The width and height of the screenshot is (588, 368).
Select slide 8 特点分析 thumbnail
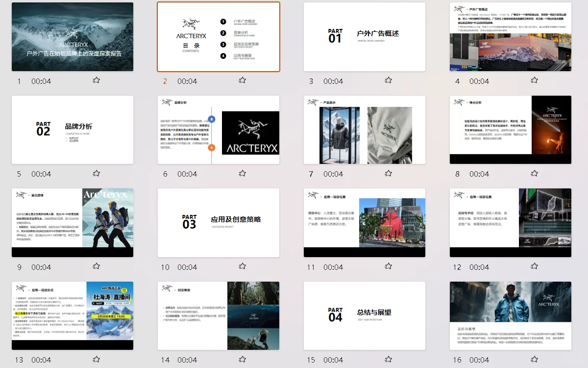511,130
